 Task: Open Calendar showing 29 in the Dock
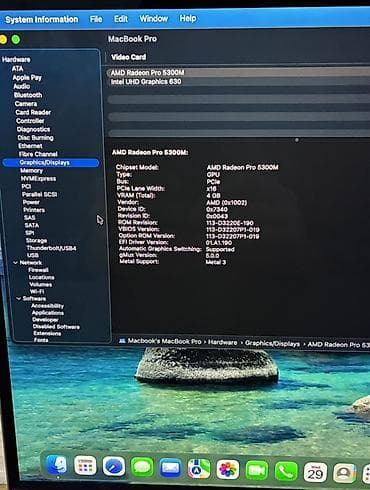click(315, 472)
